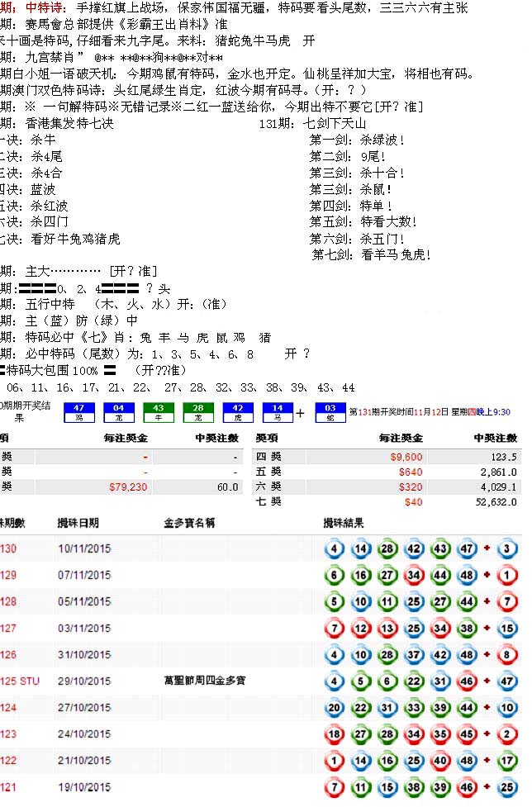The width and height of the screenshot is (532, 807).
Task: Click the green 43 result box
Action: (159, 411)
